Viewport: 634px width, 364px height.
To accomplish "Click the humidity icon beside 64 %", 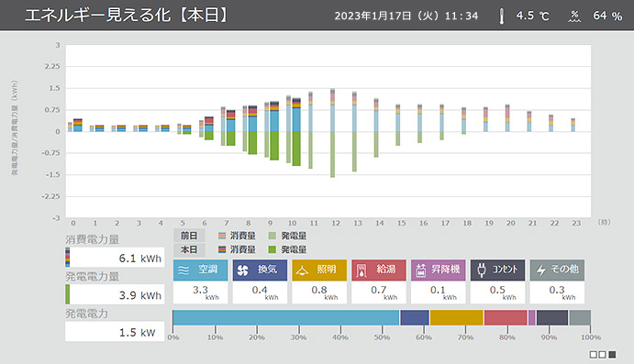I will pyautogui.click(x=574, y=17).
